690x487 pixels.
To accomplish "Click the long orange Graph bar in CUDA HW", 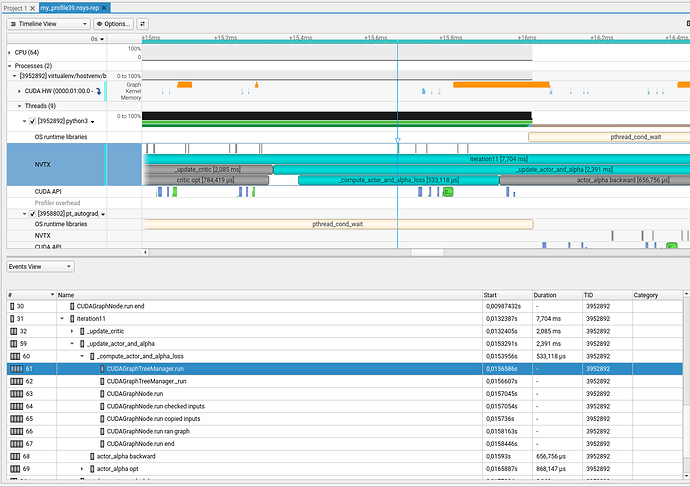I will 501,84.
